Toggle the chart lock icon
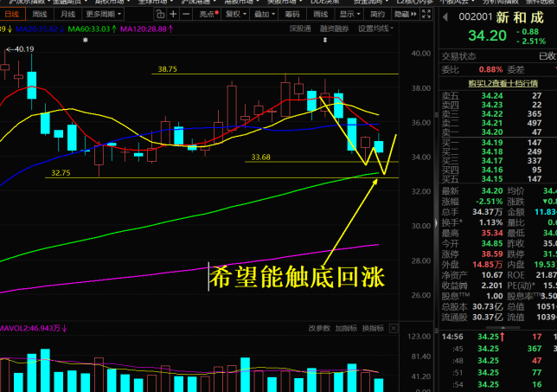Viewport: 557px width, 392px height. (x=160, y=14)
